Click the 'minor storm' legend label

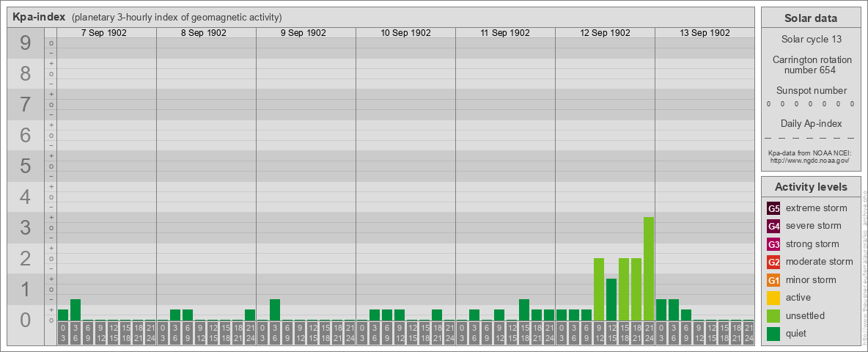coord(811,279)
